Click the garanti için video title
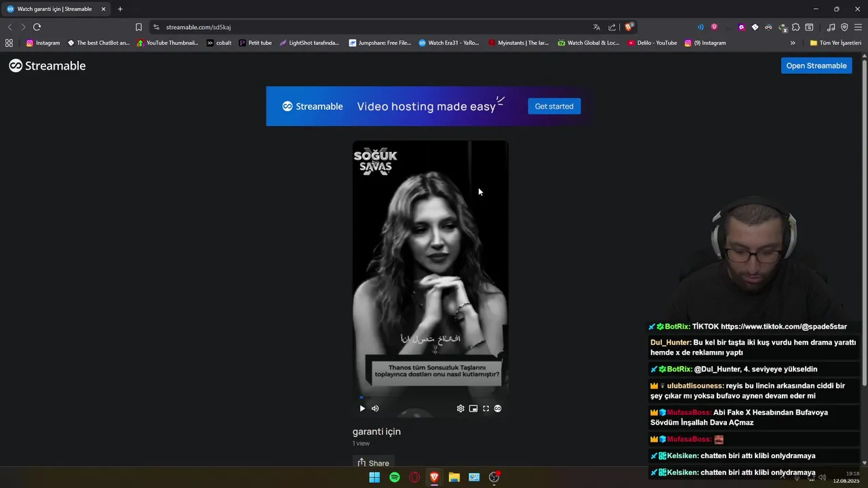 pyautogui.click(x=376, y=431)
